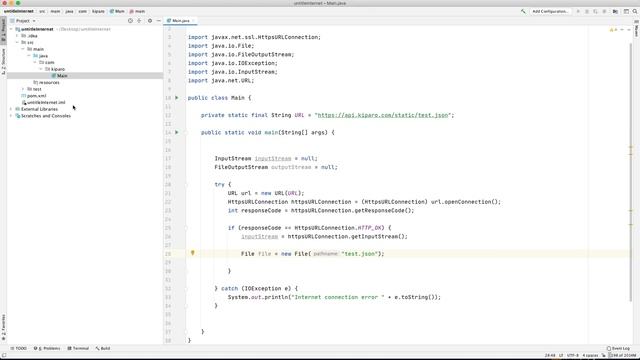Open the Problems tool window
Image resolution: width=640 pixels, height=360 pixels.
pos(47,348)
